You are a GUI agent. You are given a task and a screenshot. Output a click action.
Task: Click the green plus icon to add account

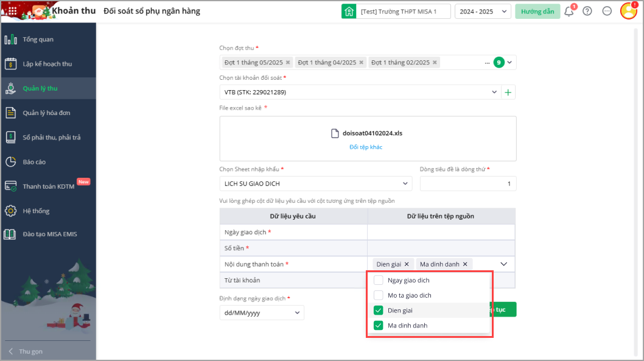pyautogui.click(x=509, y=93)
